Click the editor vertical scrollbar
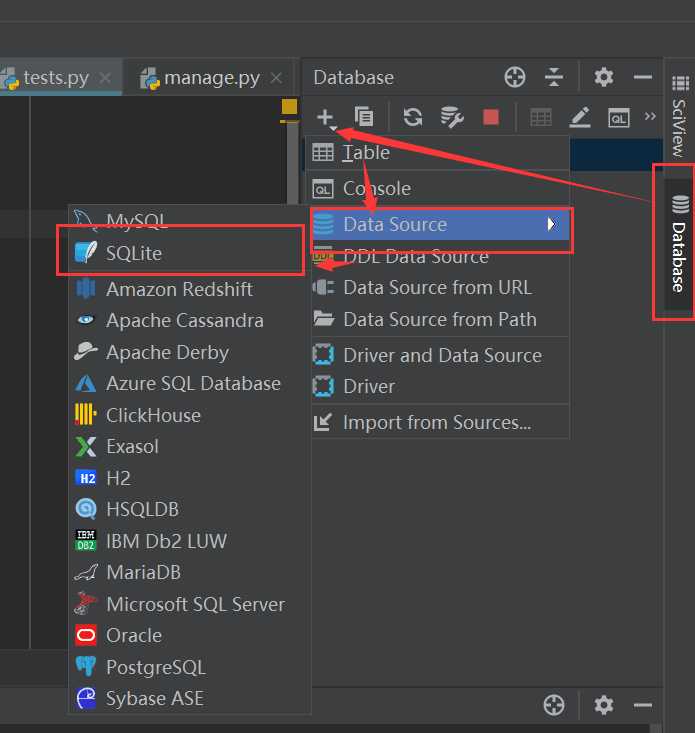Screen dimensions: 695x733 (x=293, y=164)
